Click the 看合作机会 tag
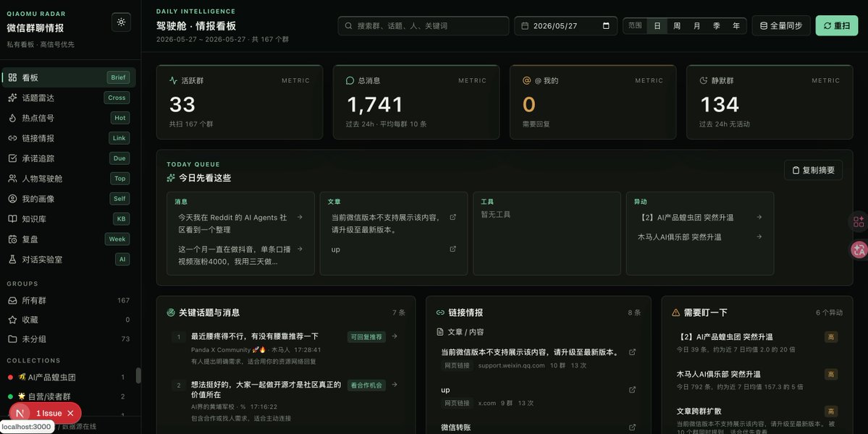Screen dimensions: 868x434 point(366,386)
